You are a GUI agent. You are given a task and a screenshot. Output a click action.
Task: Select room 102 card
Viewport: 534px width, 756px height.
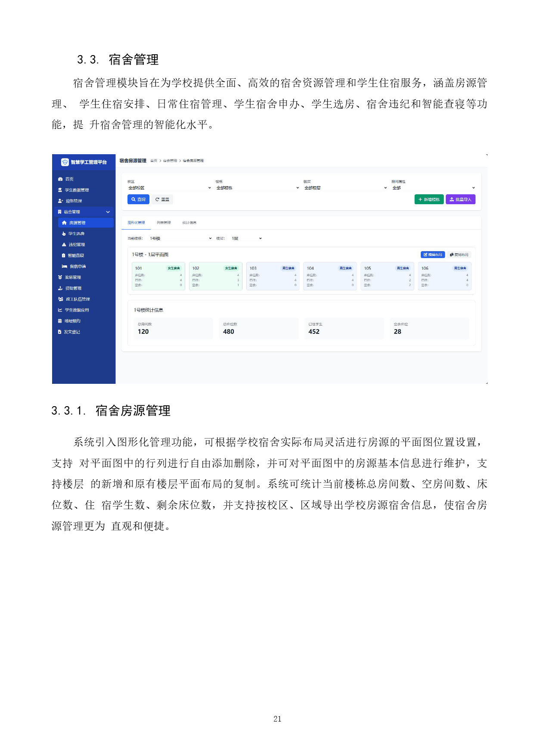(216, 276)
